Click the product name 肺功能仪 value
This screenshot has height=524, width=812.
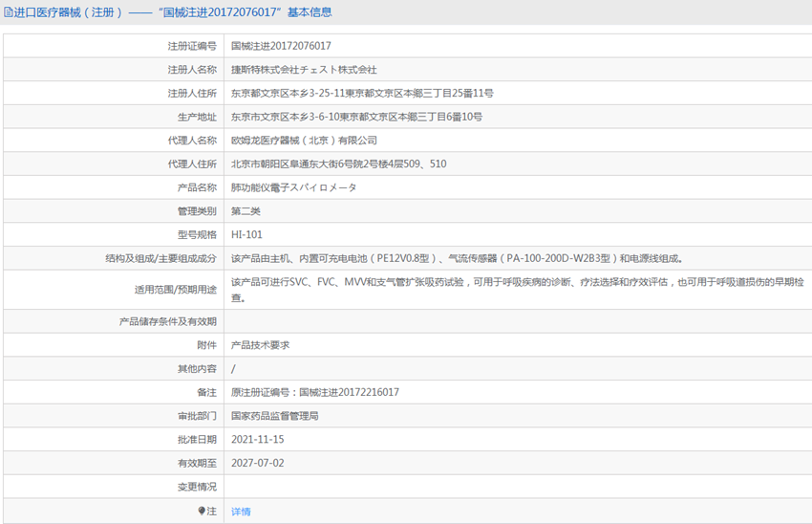coord(293,187)
